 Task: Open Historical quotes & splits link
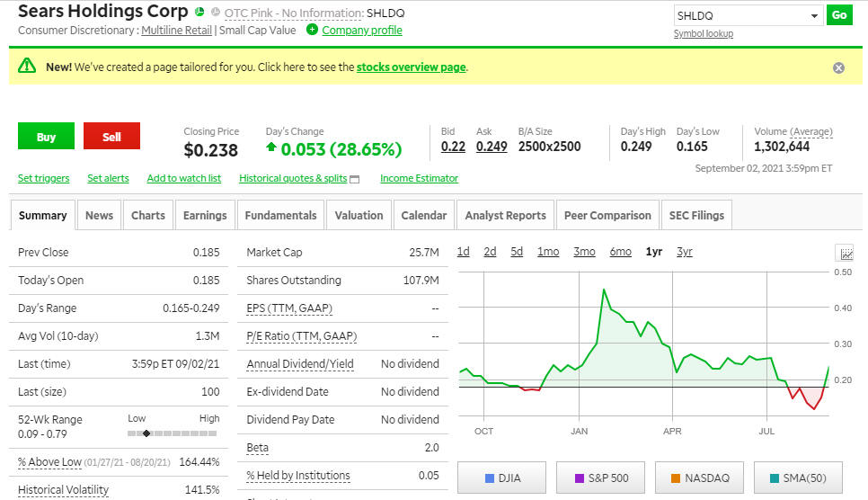tap(293, 178)
